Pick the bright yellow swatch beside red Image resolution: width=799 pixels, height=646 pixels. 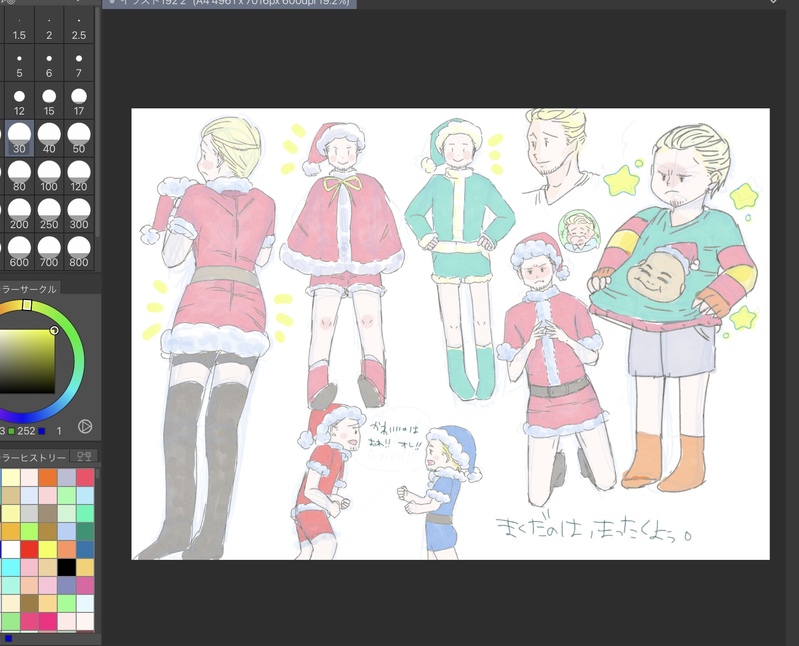coord(48,549)
